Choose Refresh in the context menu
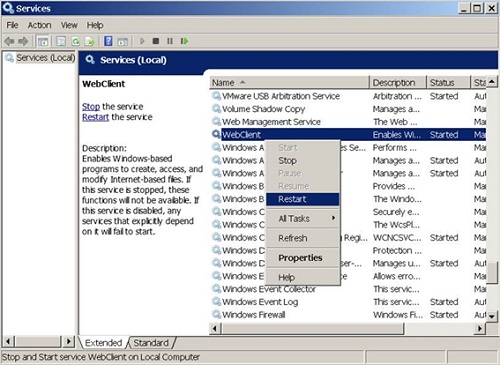The width and height of the screenshot is (500, 365). [x=303, y=238]
